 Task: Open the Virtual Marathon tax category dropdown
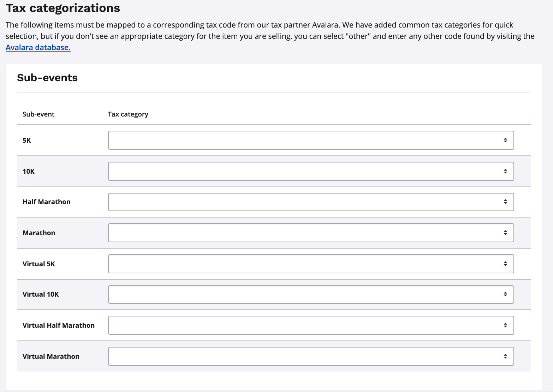(311, 356)
